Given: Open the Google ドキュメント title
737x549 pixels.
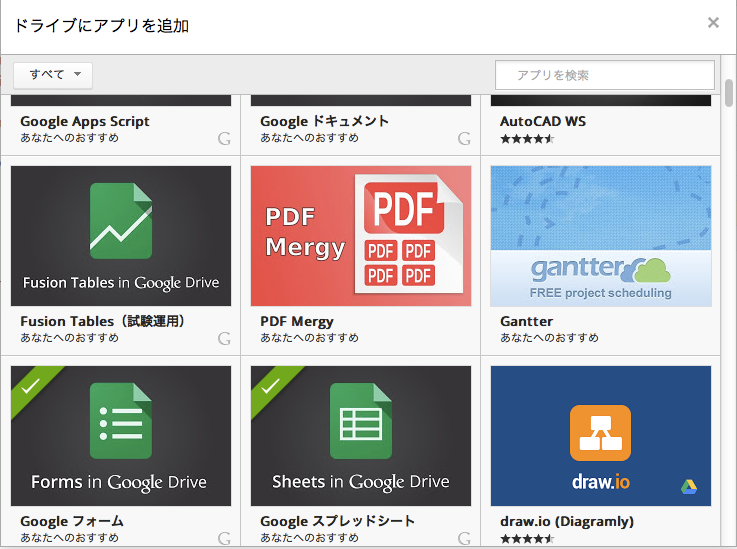Looking at the screenshot, I should coord(324,121).
